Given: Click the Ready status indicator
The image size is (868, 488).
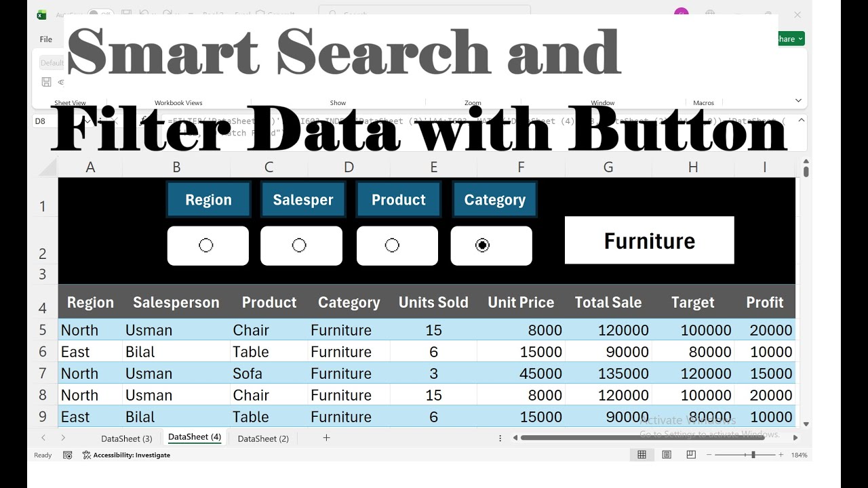Looking at the screenshot, I should click(x=43, y=455).
